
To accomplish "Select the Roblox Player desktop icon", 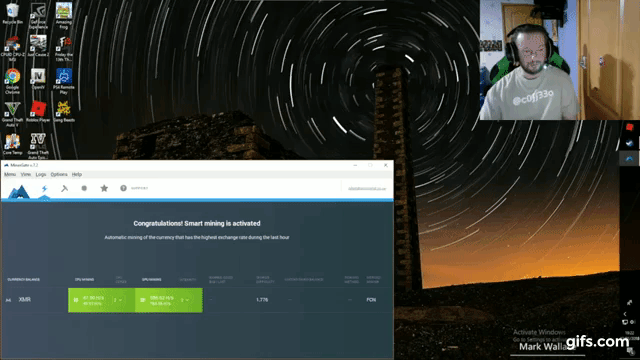I will tap(38, 111).
